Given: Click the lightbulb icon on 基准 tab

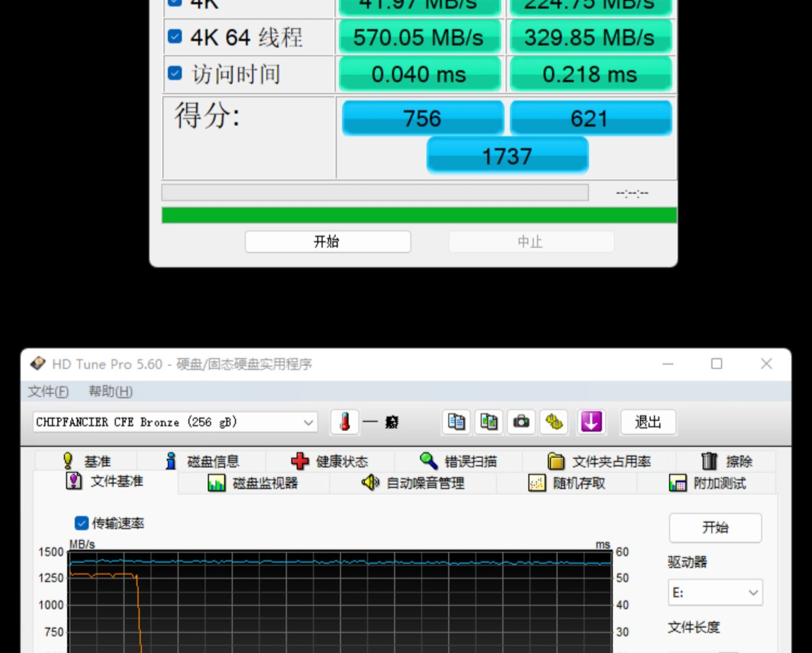Looking at the screenshot, I should click(68, 461).
